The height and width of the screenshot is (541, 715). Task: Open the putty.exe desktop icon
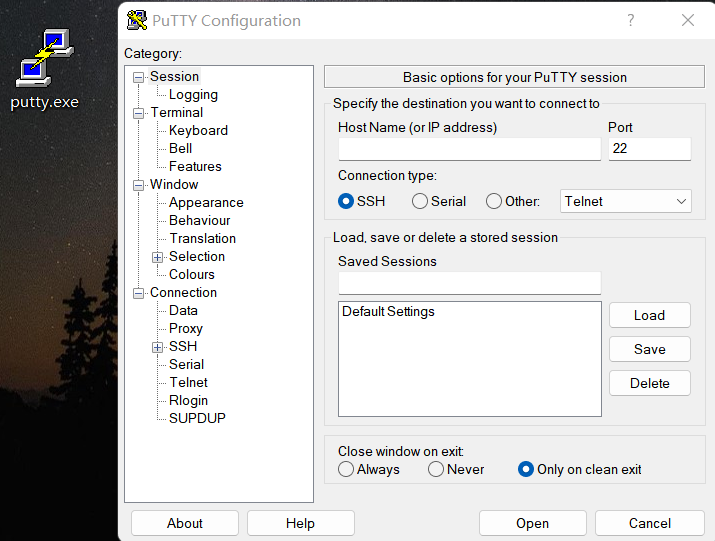tap(45, 68)
